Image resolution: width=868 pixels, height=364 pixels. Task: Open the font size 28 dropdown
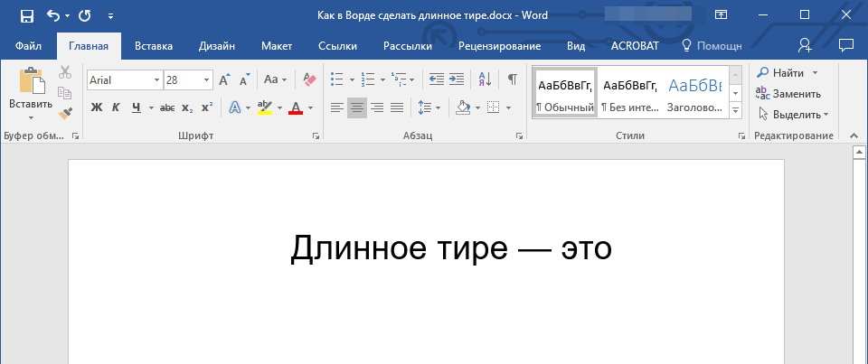point(207,79)
